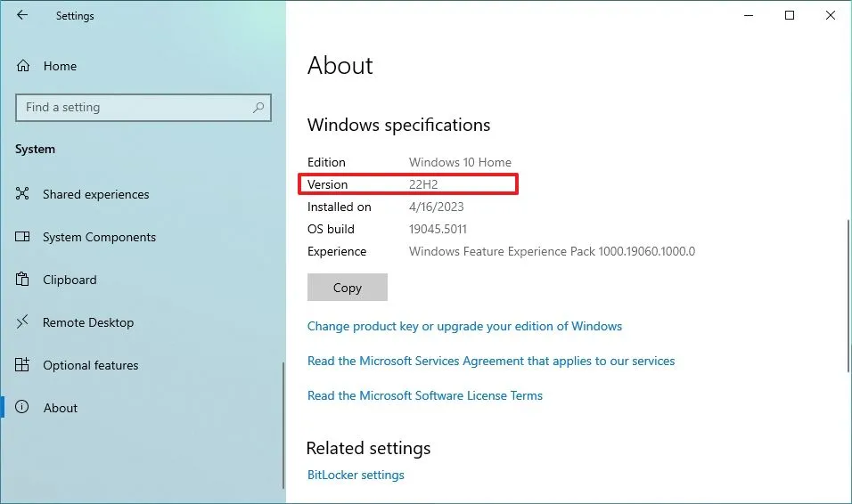Click the 4/16/2023 install date
Screen dimensions: 852x504
(x=437, y=207)
